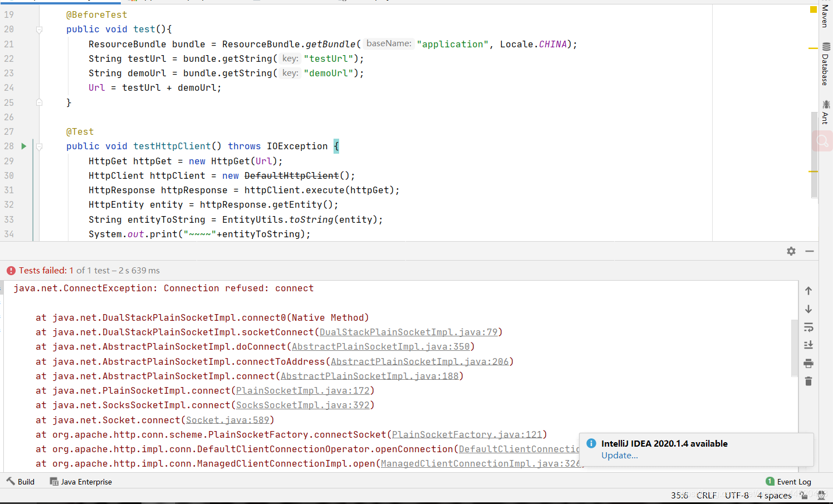Hide the run panel with the minus icon
Screen dimensions: 833x504
(x=810, y=251)
